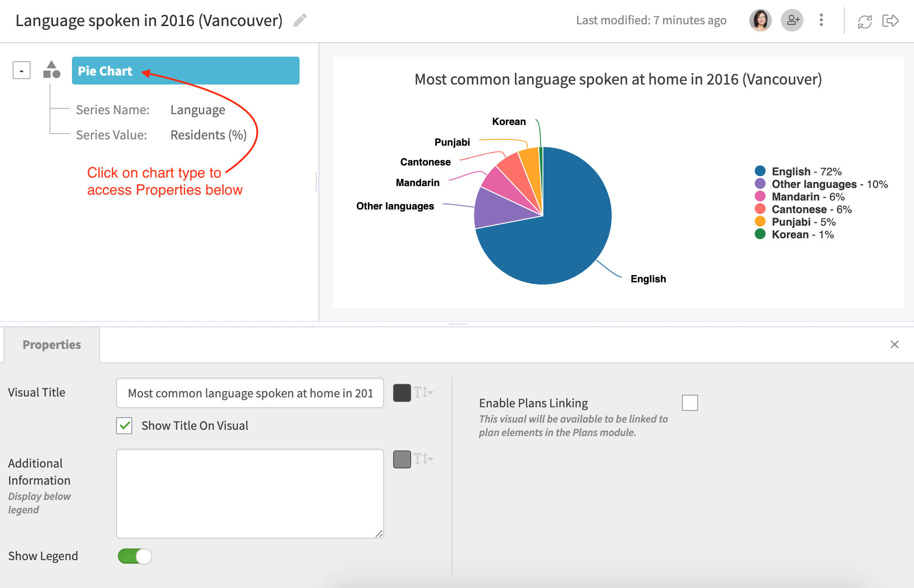Viewport: 914px width, 588px height.
Task: Click the chart type shapes icon beside Pie Chart
Action: coord(51,71)
